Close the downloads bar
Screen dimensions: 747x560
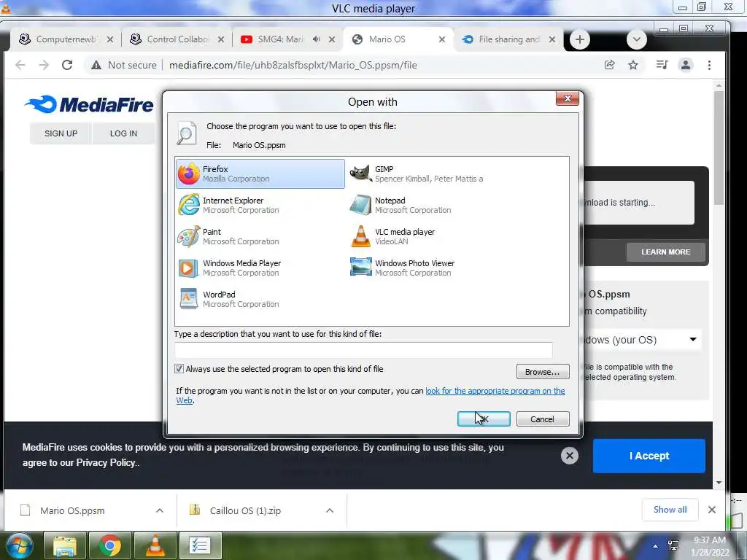[712, 510]
